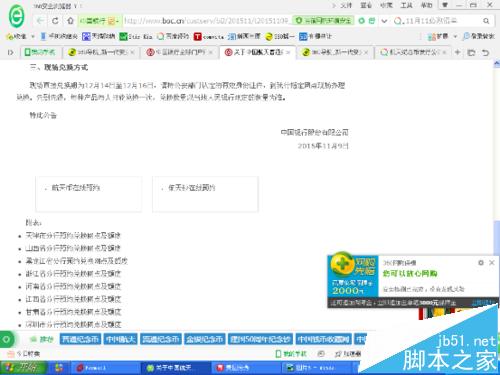The image size is (500, 375).
Task: Click the tab restore window icon
Action: [x=471, y=52]
